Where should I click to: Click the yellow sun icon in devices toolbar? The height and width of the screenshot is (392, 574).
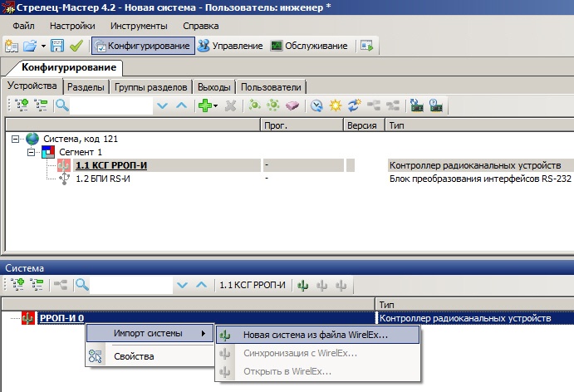click(x=336, y=105)
